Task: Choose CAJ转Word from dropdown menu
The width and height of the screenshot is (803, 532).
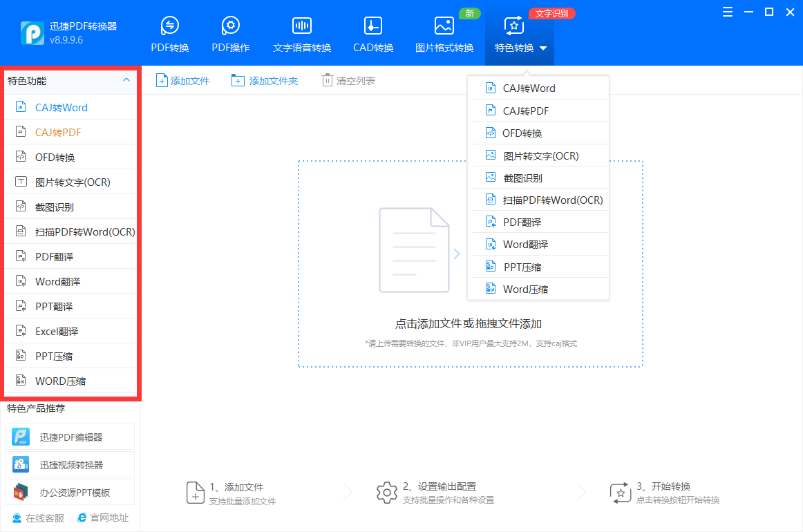Action: tap(538, 88)
